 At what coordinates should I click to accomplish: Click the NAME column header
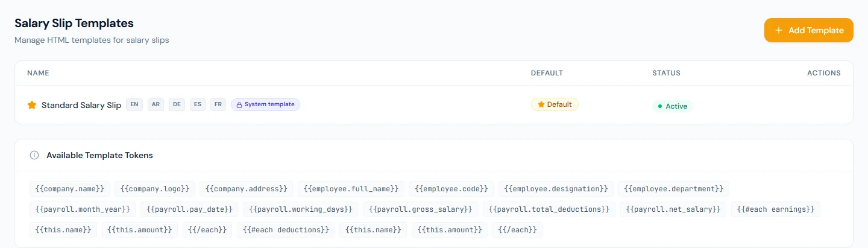click(x=38, y=73)
